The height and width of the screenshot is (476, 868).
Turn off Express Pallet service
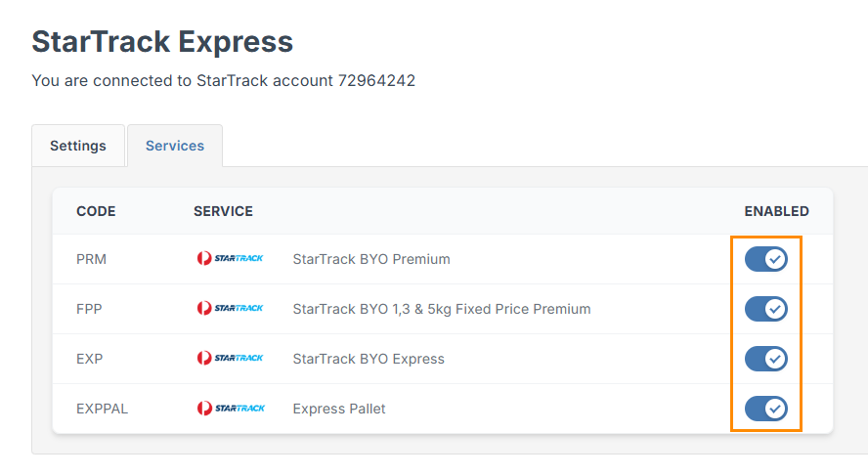tap(765, 409)
